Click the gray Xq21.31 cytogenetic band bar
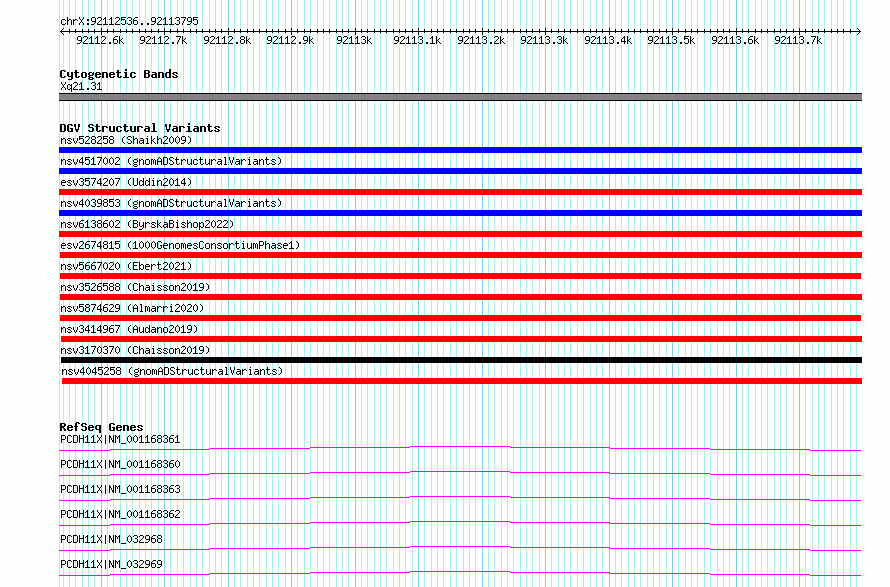890x587 pixels. click(460, 97)
